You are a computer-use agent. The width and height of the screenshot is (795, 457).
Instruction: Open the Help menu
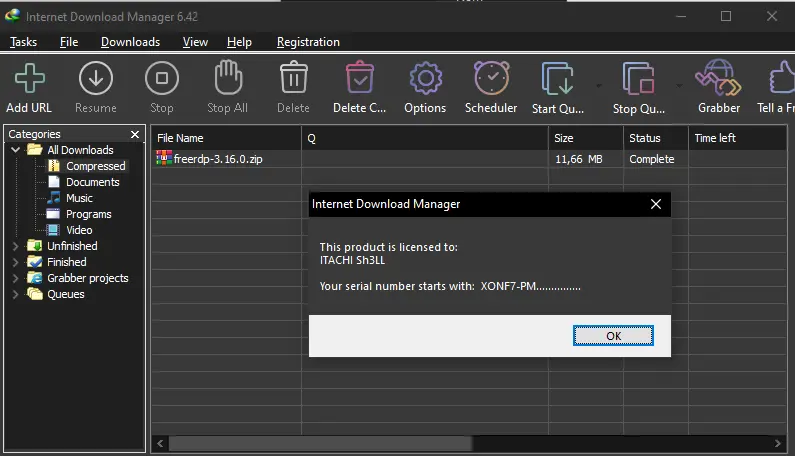(x=239, y=42)
